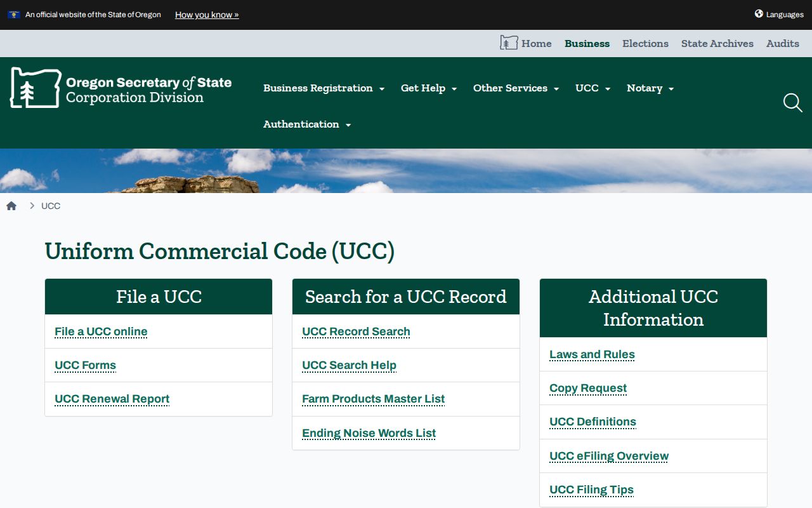The width and height of the screenshot is (812, 508).
Task: Click the Languages globe icon
Action: tap(759, 14)
